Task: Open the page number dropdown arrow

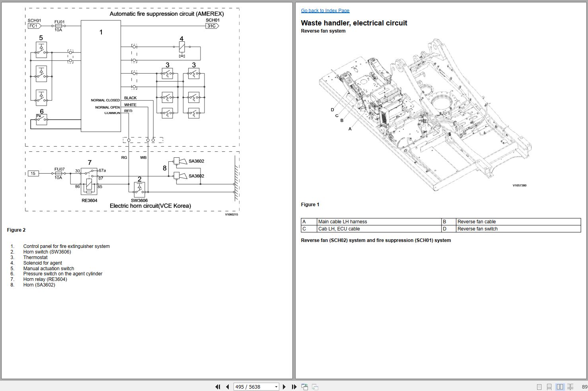Action: click(x=276, y=387)
